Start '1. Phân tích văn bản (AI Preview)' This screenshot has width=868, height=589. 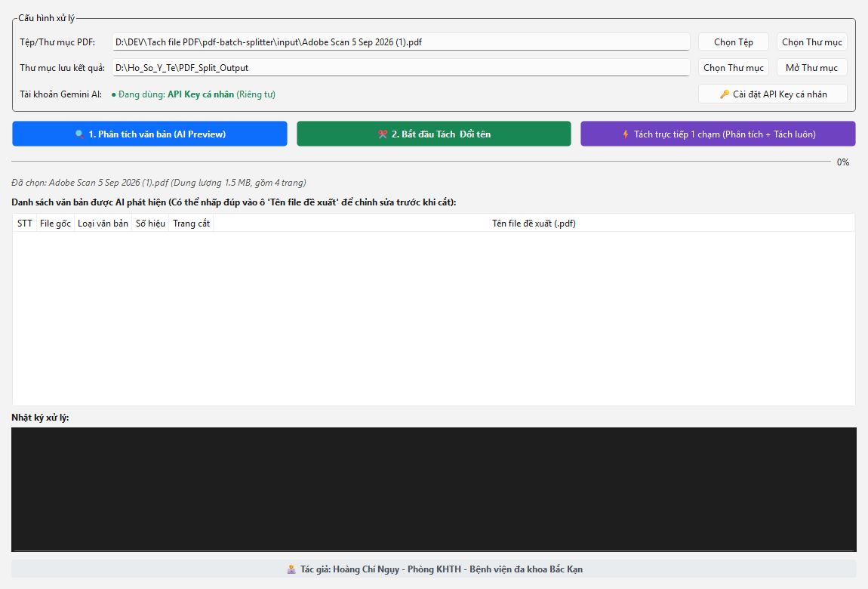[149, 134]
